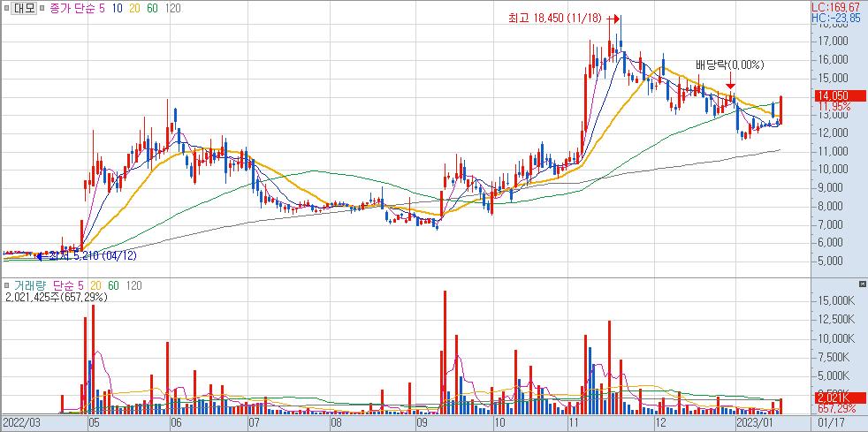Click the 2022/03 date axis label
This screenshot has width=868, height=432.
tap(21, 423)
